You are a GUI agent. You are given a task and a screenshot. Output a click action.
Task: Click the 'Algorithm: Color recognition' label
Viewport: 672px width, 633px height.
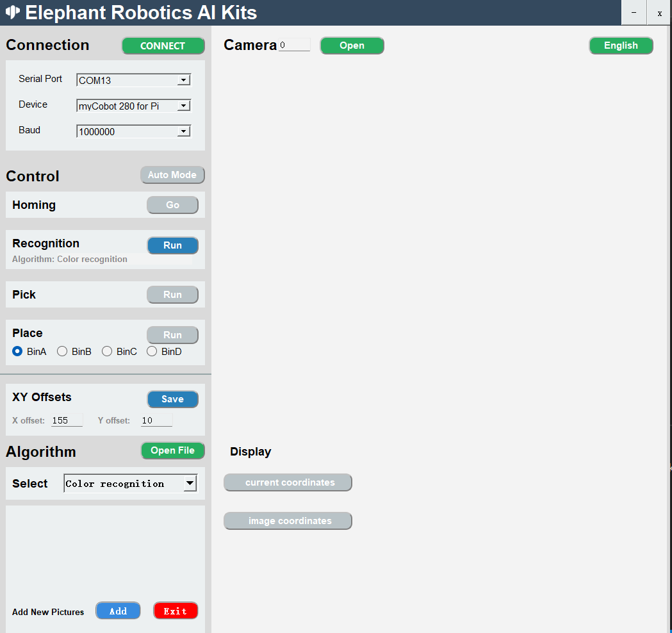tap(69, 259)
